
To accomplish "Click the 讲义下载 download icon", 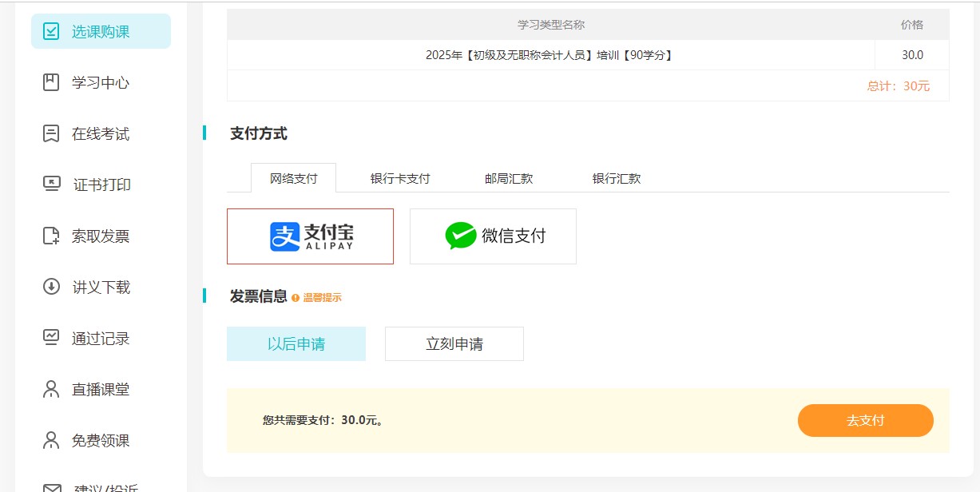I will 51,287.
